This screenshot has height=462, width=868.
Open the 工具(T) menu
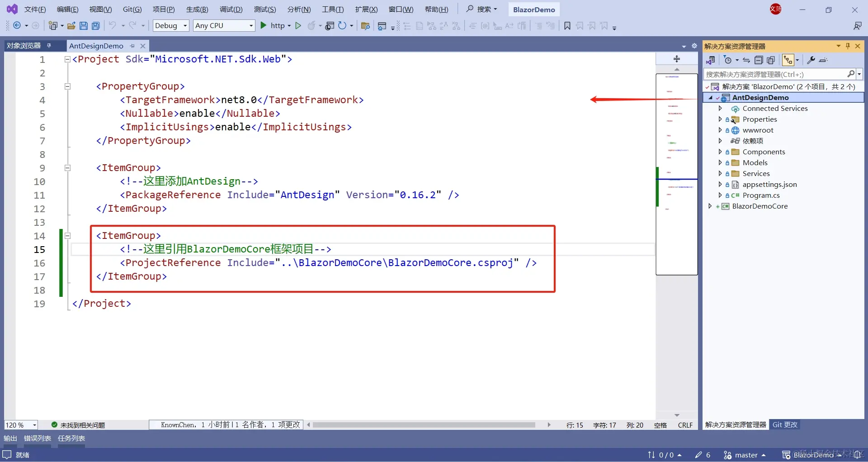[333, 9]
